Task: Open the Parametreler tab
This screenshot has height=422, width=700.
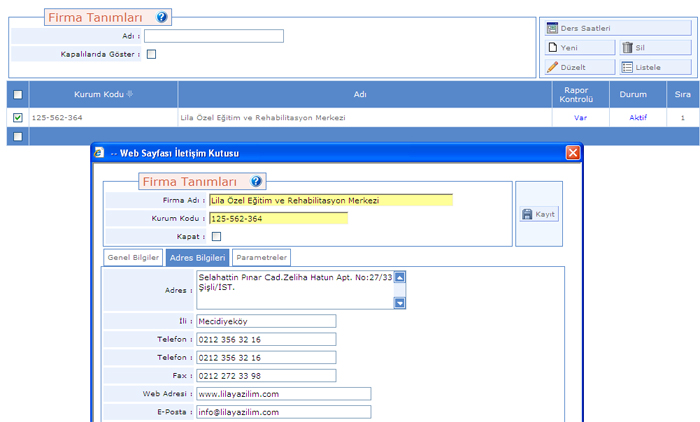Action: click(x=262, y=257)
